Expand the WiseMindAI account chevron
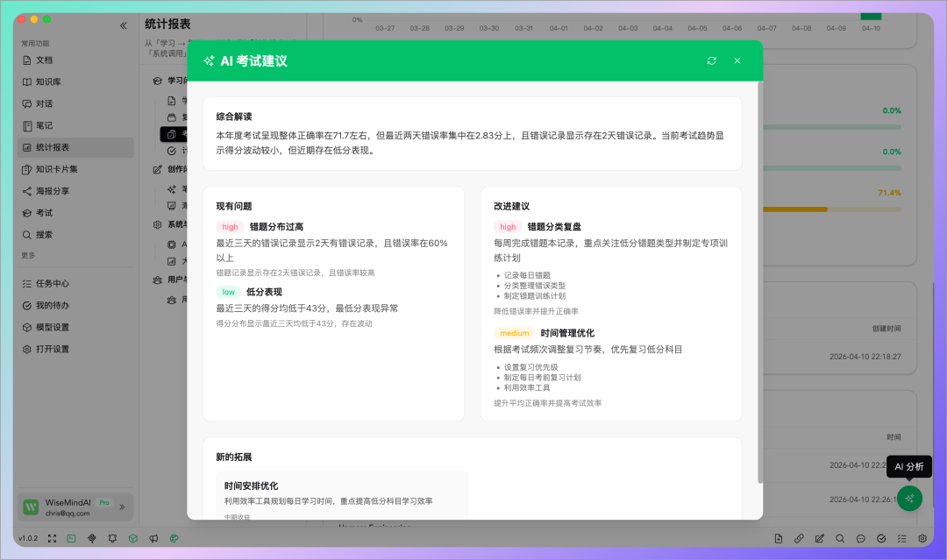This screenshot has width=947, height=560. (122, 507)
